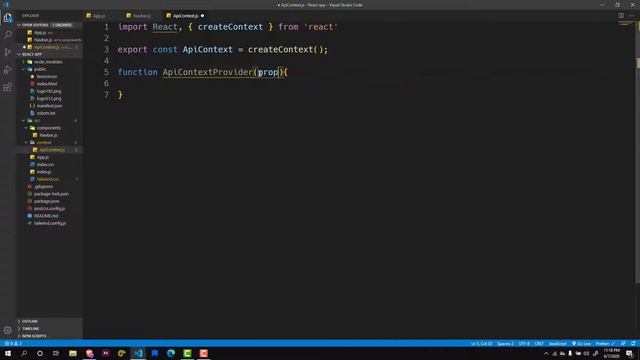
Task: Open logo512.png in file tree
Action: [x=49, y=98]
